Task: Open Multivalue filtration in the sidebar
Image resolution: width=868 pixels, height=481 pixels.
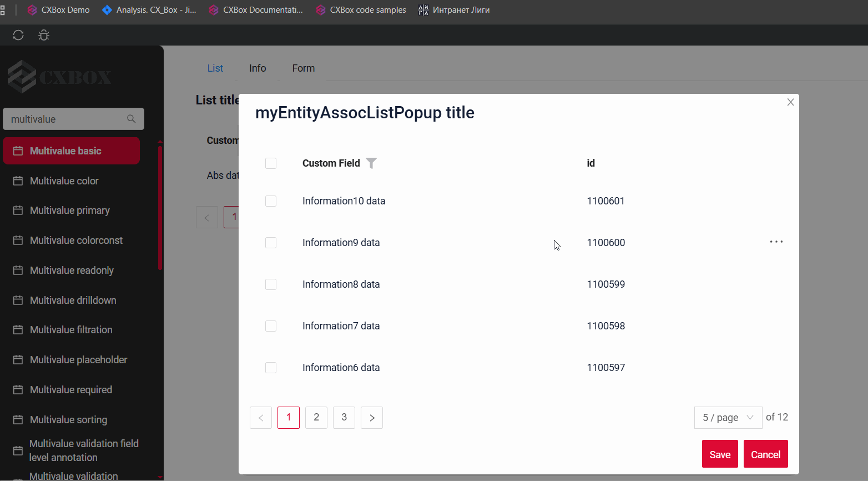Action: click(71, 330)
